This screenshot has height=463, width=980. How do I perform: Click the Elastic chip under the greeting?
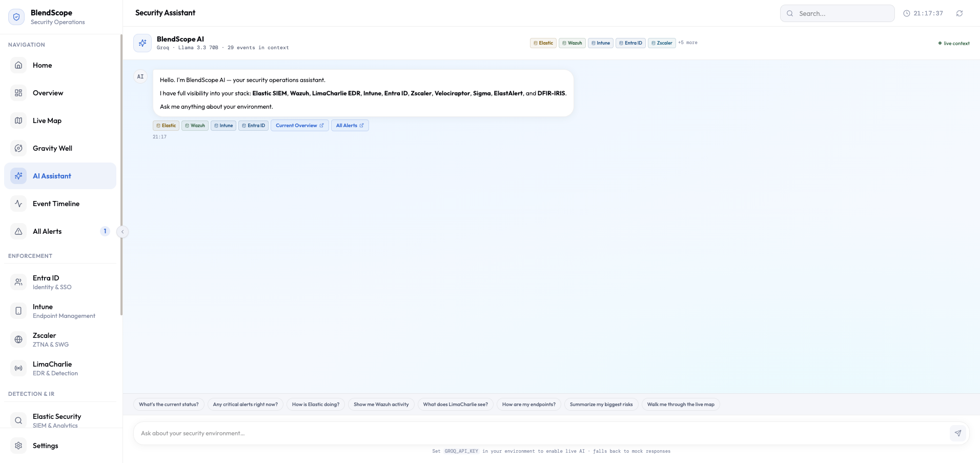[x=166, y=126]
